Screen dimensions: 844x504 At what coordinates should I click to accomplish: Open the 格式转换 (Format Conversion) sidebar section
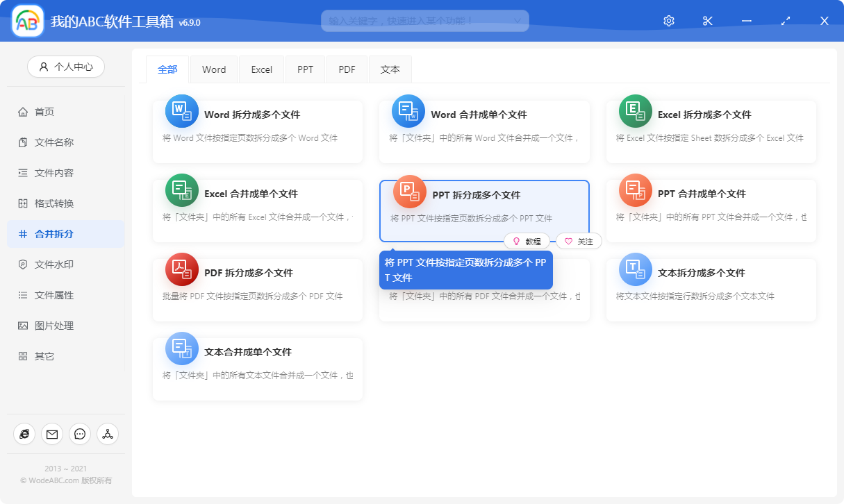tap(65, 203)
